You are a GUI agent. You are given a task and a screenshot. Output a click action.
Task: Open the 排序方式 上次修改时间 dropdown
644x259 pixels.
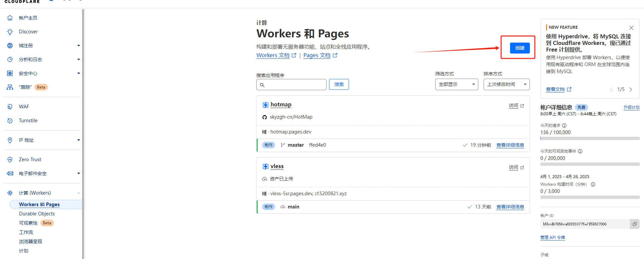coord(506,85)
